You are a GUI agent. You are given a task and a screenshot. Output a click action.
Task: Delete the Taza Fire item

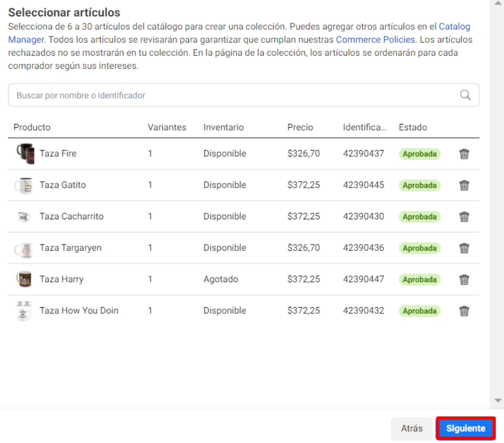[x=464, y=154]
